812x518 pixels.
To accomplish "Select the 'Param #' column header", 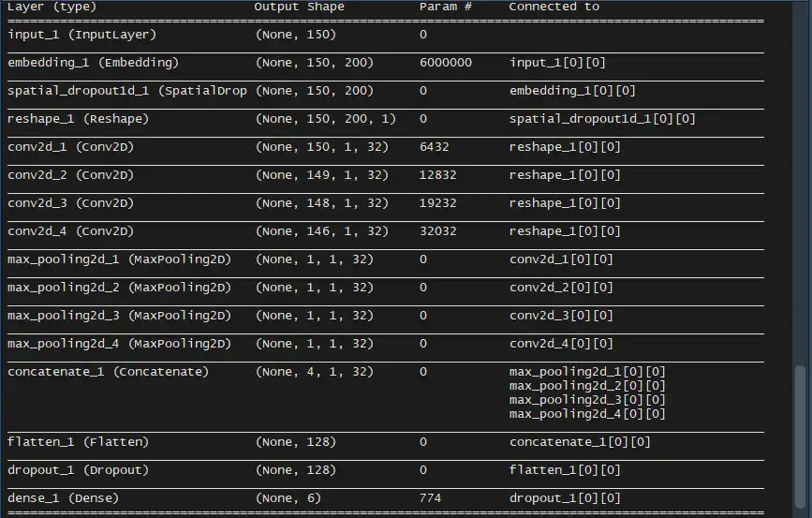I will pyautogui.click(x=446, y=7).
